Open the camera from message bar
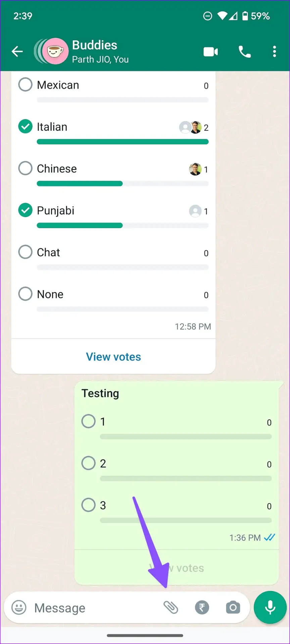The height and width of the screenshot is (644, 290). [x=233, y=607]
